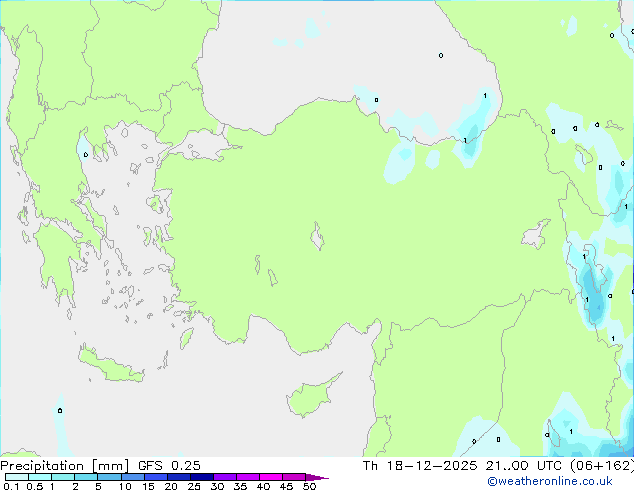Click the 1–2 mm legend color swatch
This screenshot has width=634, height=490.
pyautogui.click(x=63, y=477)
